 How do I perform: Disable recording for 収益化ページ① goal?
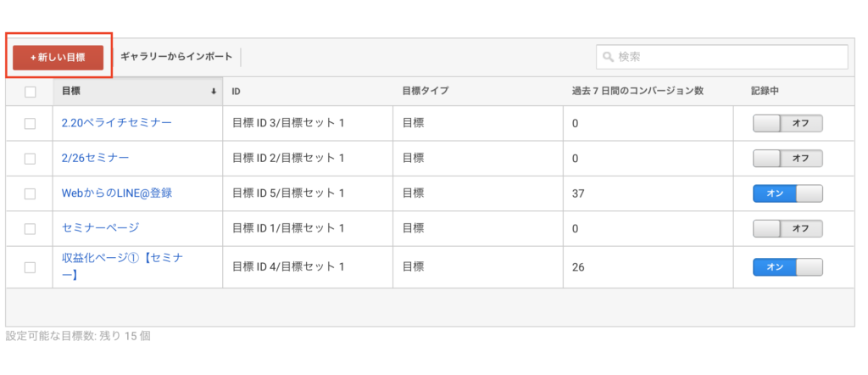click(x=787, y=266)
